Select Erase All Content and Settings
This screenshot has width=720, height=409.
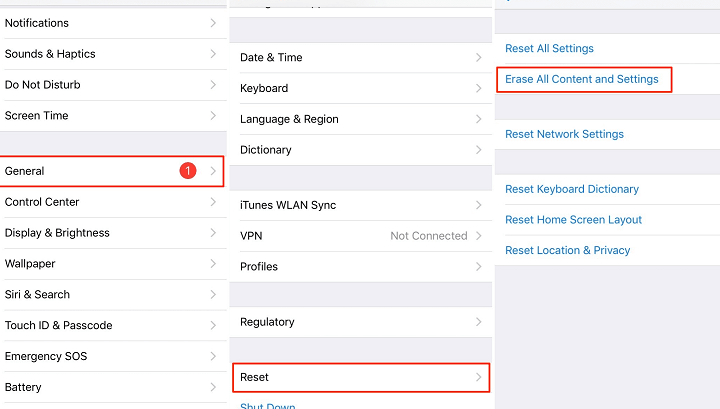[584, 79]
